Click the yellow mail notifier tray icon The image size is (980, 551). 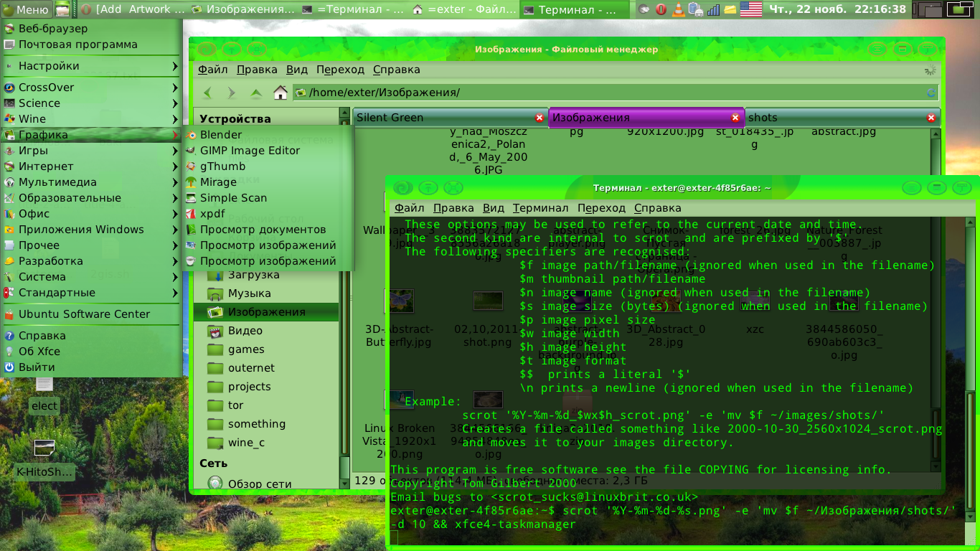click(x=730, y=9)
